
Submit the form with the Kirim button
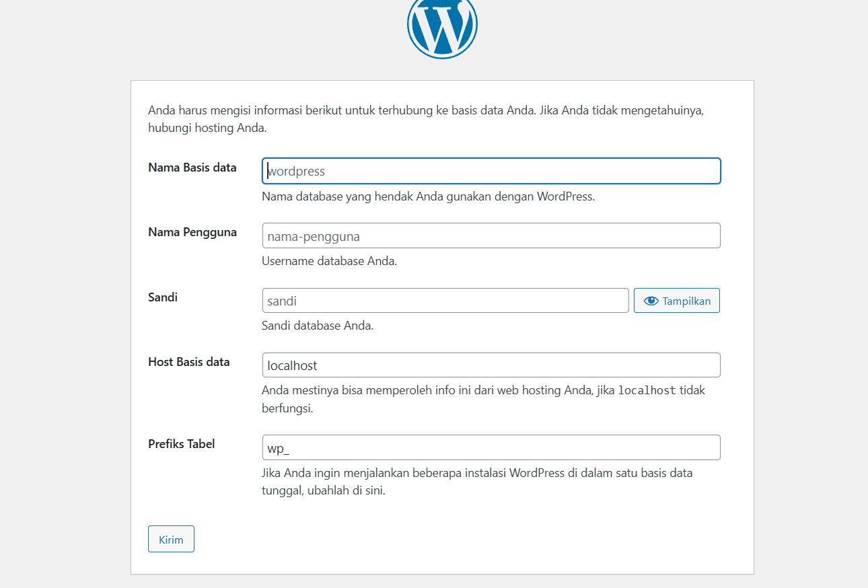(171, 540)
